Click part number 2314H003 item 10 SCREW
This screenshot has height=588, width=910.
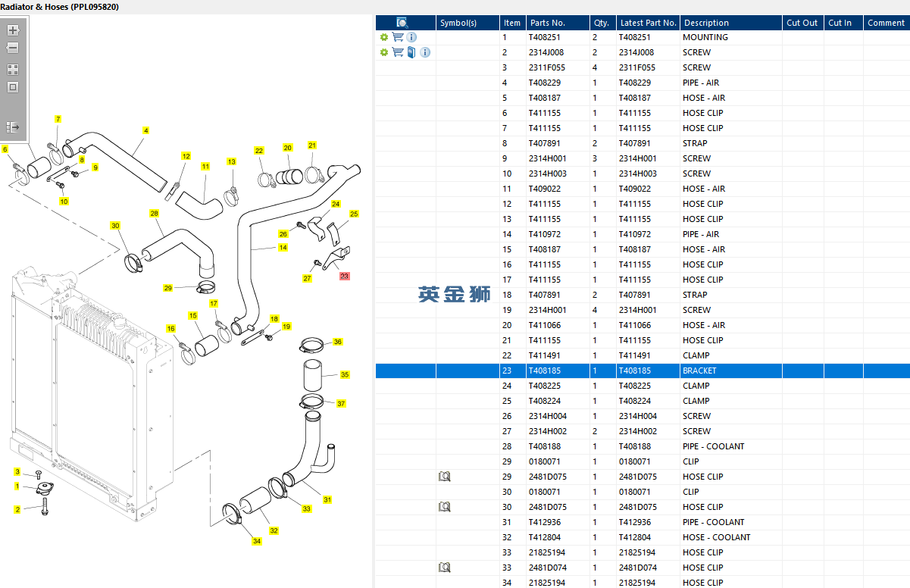548,174
